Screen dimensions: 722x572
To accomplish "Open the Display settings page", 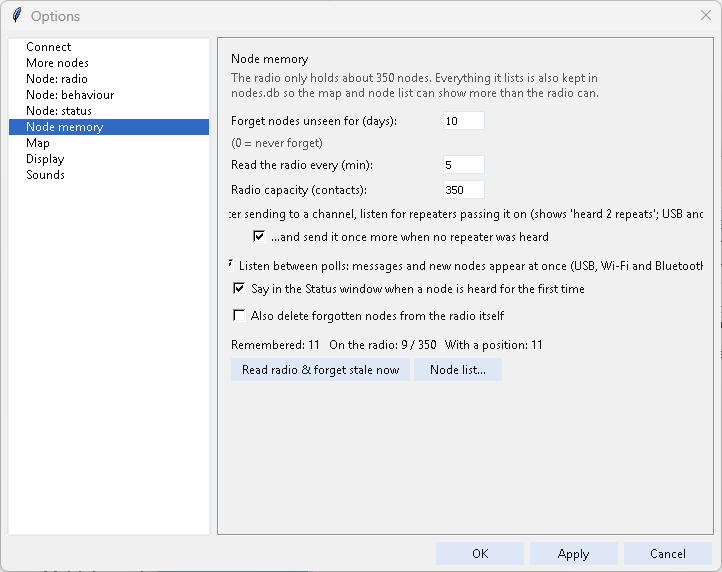I will pos(109,159).
